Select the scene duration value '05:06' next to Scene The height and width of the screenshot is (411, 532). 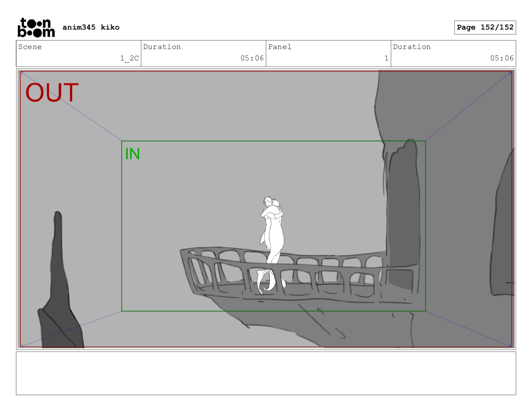(x=252, y=58)
